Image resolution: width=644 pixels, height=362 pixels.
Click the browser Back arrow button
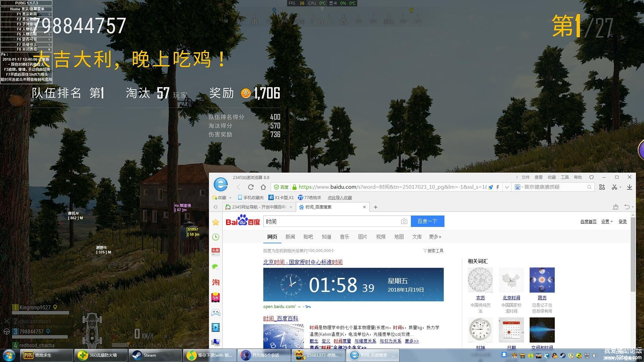[238, 187]
